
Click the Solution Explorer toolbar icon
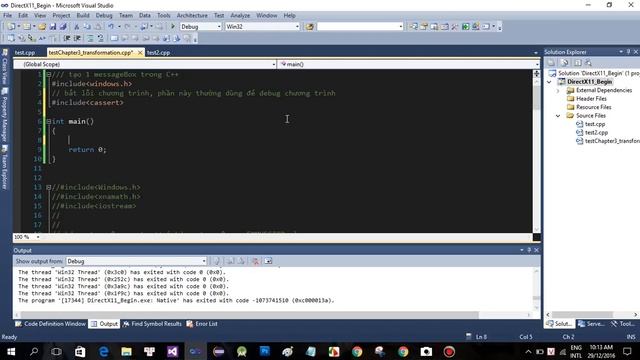tap(413, 27)
